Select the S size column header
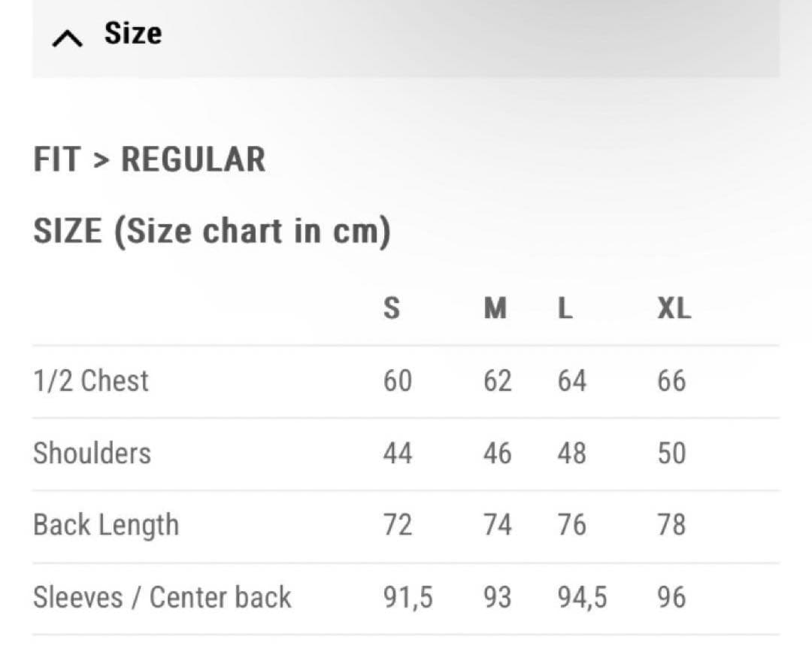The image size is (812, 664). point(392,308)
